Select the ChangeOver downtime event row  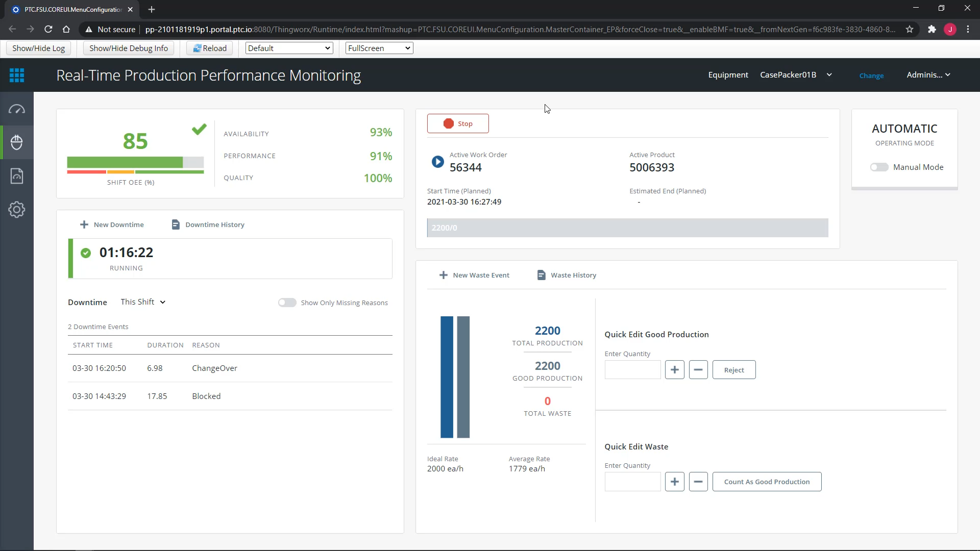230,368
